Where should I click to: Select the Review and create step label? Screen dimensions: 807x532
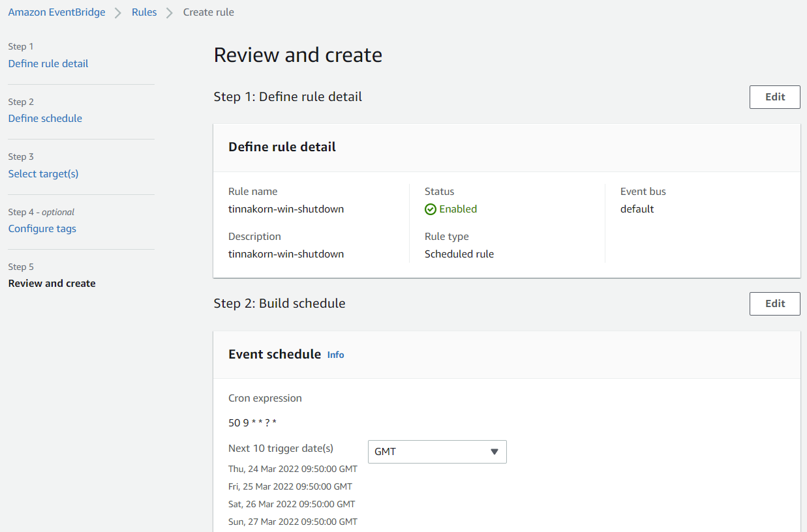(52, 283)
